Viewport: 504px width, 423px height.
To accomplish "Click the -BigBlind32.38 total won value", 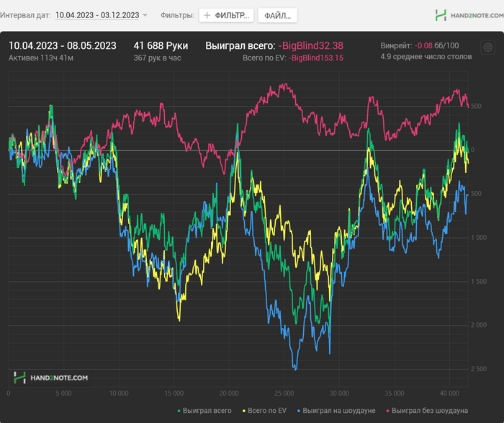I will click(x=310, y=45).
